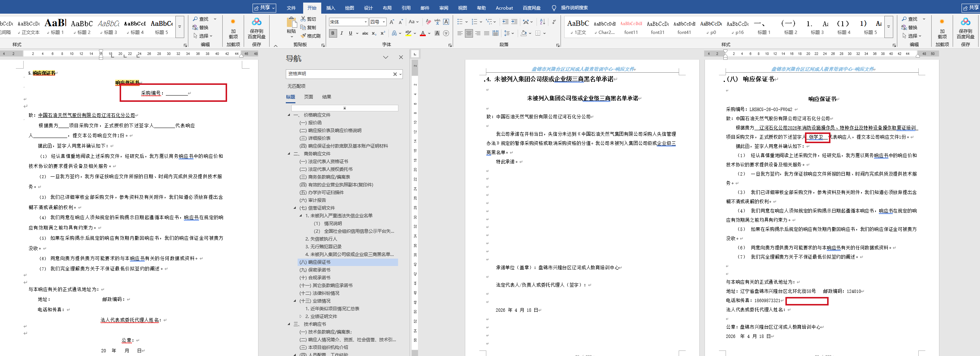
Task: Toggle Italic (I) formatting
Action: (x=342, y=34)
